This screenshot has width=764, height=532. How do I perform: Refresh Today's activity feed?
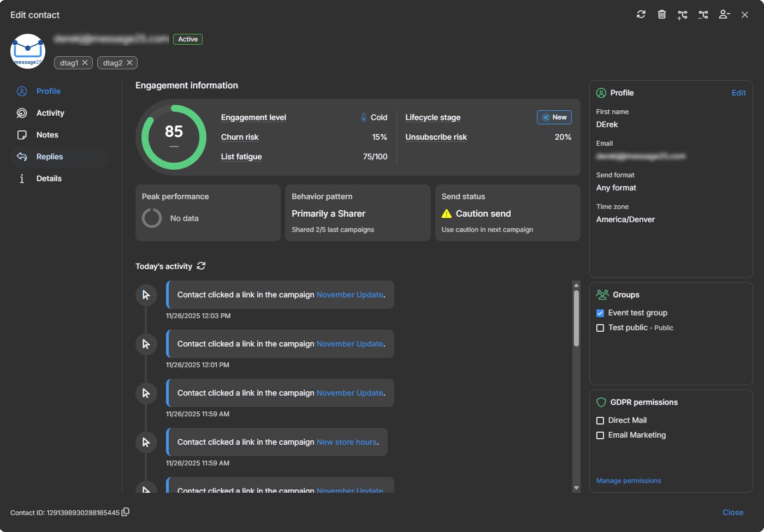[201, 266]
